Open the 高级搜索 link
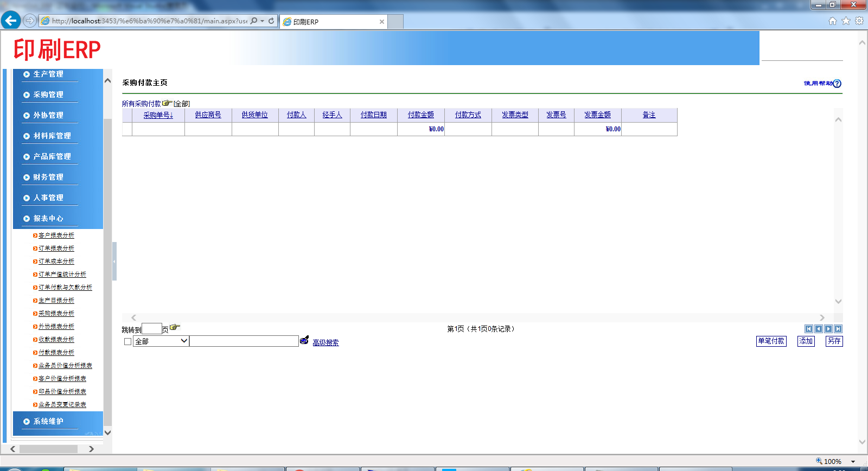The height and width of the screenshot is (471, 868). [325, 343]
